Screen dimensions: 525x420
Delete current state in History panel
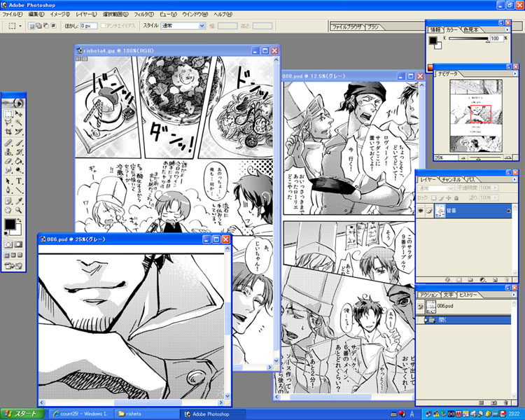click(506, 402)
